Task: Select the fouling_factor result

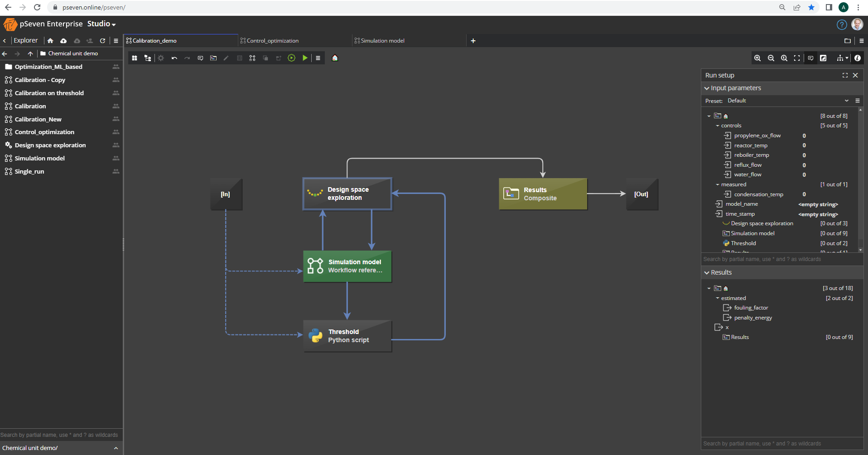Action: coord(751,308)
